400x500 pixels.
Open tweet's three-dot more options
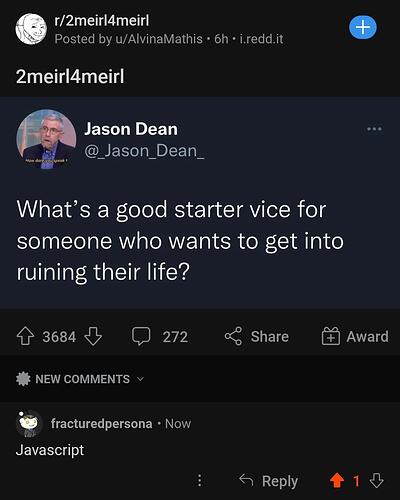(x=374, y=129)
